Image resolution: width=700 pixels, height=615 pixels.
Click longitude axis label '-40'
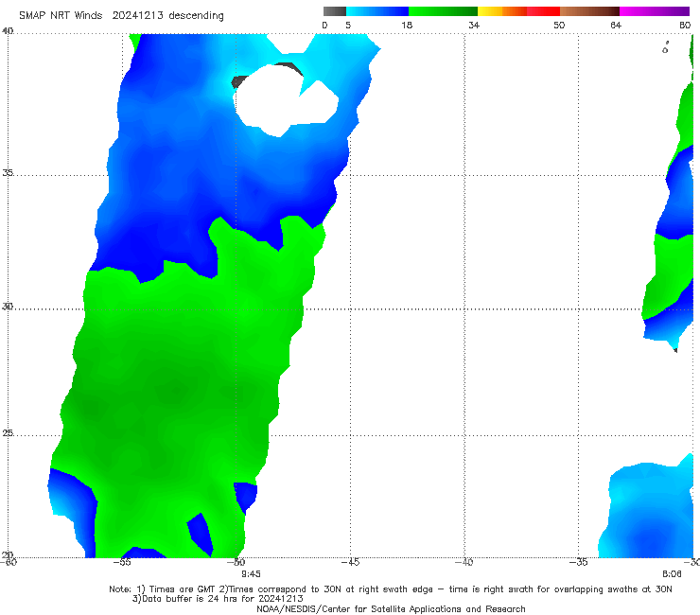[x=464, y=562]
